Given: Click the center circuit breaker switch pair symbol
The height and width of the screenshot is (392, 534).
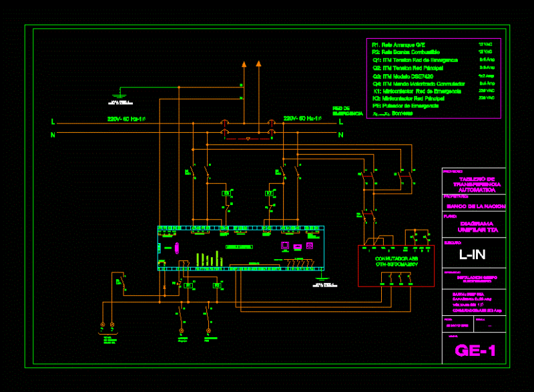Looking at the screenshot, I should 290,172.
